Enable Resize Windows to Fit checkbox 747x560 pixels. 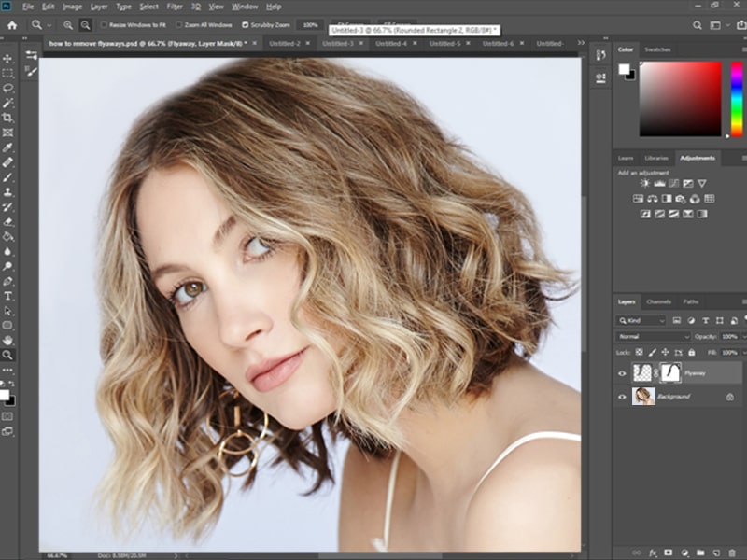pos(104,25)
